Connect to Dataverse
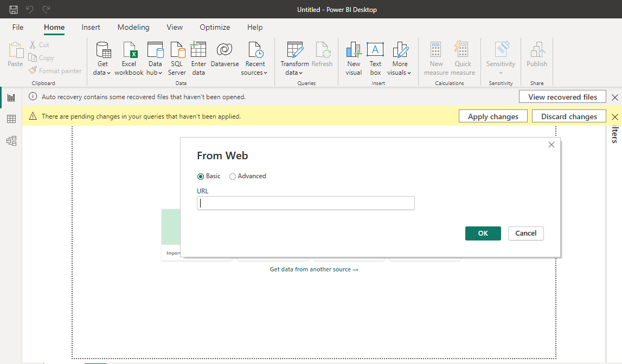Viewport: 622px width, 364px height. pyautogui.click(x=224, y=57)
